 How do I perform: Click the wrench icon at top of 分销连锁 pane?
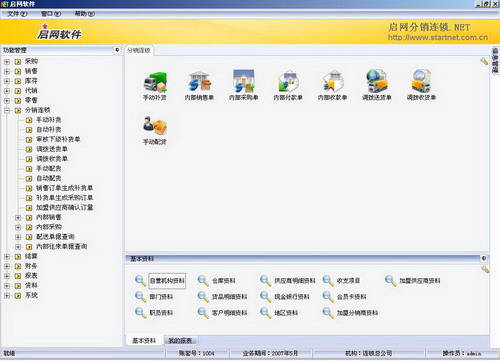coord(484,61)
